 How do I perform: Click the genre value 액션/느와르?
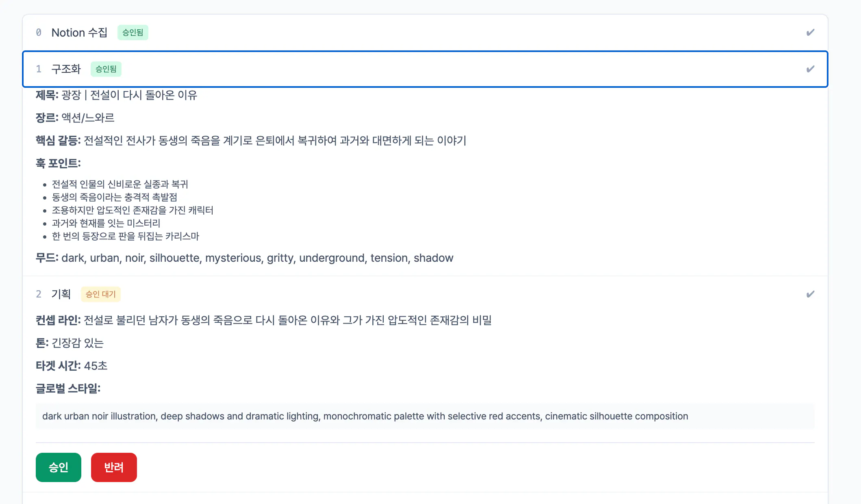point(88,118)
